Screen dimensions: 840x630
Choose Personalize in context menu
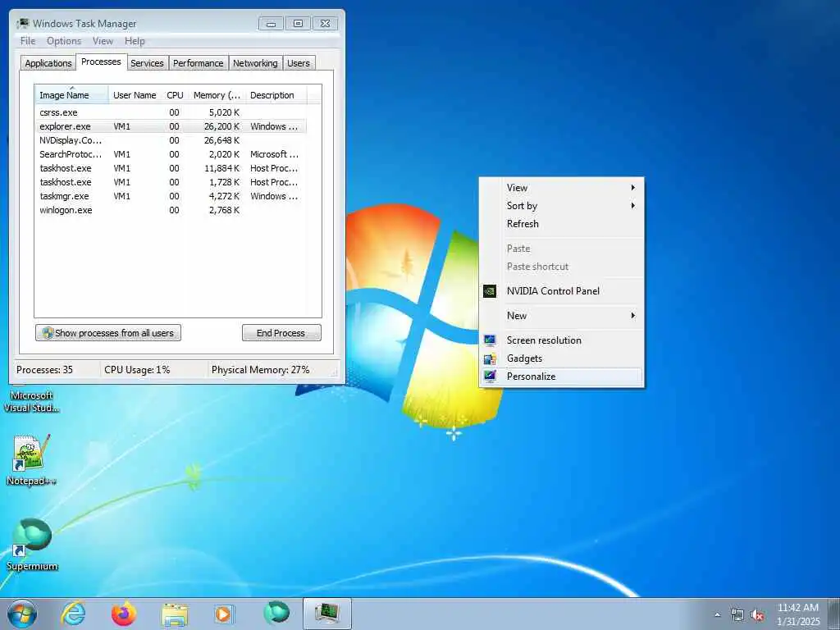pyautogui.click(x=561, y=376)
